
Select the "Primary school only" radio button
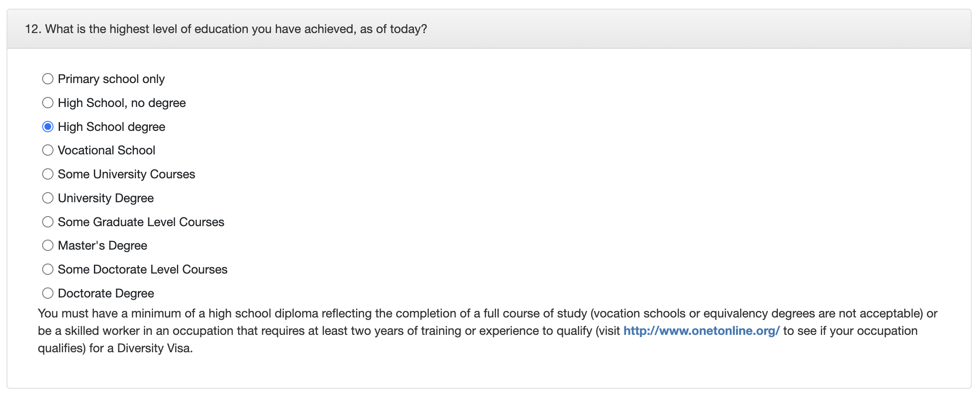click(48, 79)
